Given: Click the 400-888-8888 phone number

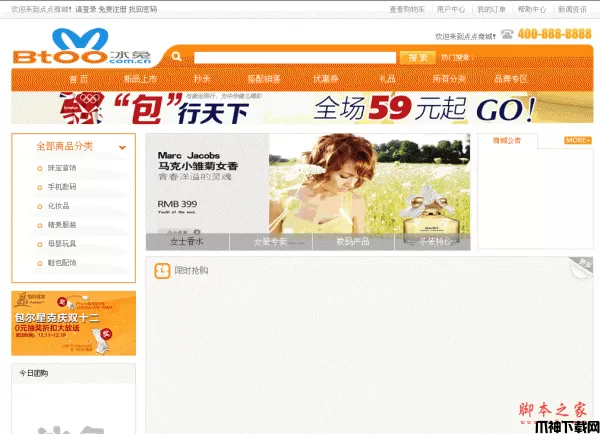Looking at the screenshot, I should 554,34.
